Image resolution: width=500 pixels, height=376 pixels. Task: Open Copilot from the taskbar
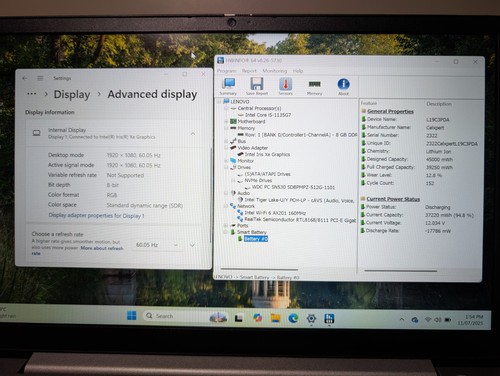pos(257,318)
